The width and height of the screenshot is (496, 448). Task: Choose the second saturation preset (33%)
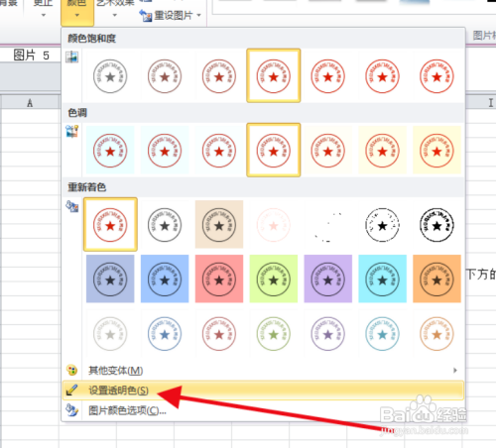(x=165, y=76)
